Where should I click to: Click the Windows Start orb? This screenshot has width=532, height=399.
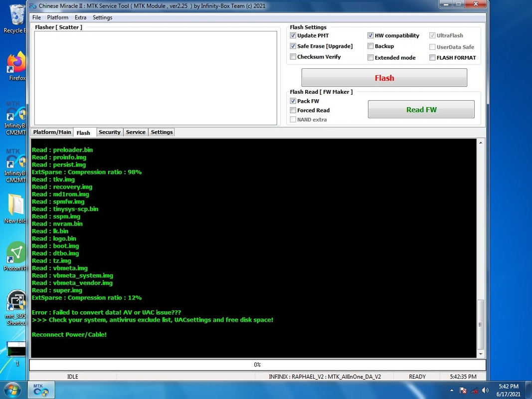(x=12, y=390)
